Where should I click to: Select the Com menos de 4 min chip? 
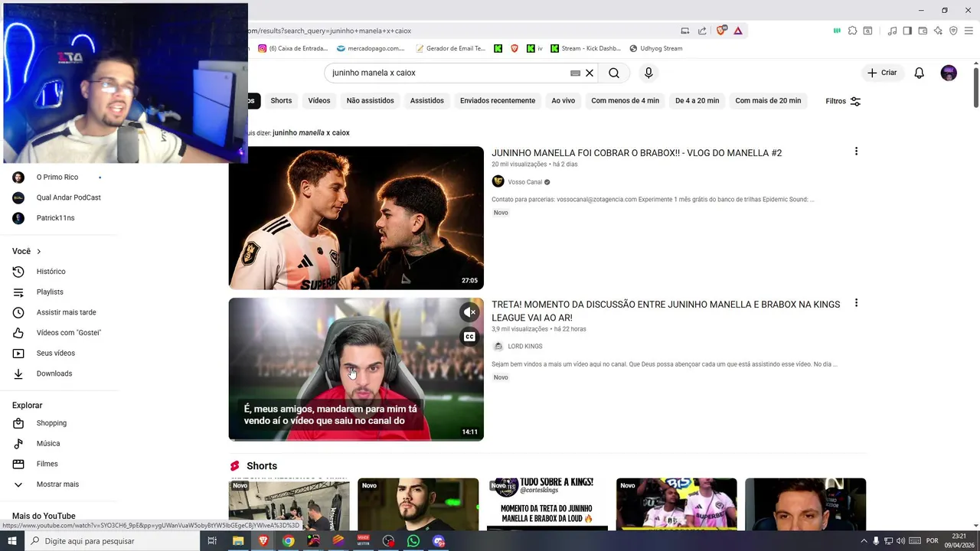(625, 101)
